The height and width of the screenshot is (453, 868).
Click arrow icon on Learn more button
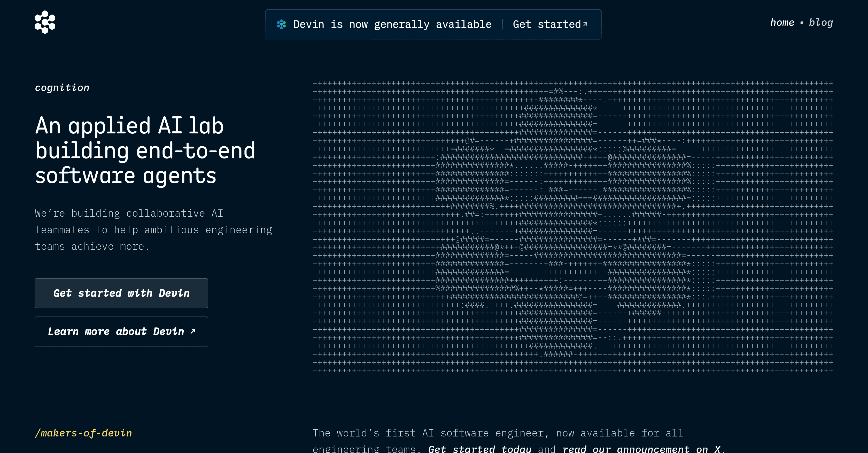coord(193,331)
